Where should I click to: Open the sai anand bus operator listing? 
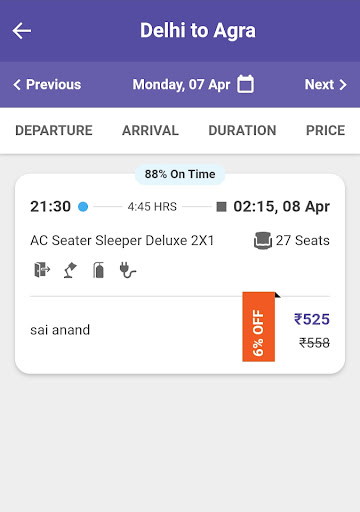(60, 330)
